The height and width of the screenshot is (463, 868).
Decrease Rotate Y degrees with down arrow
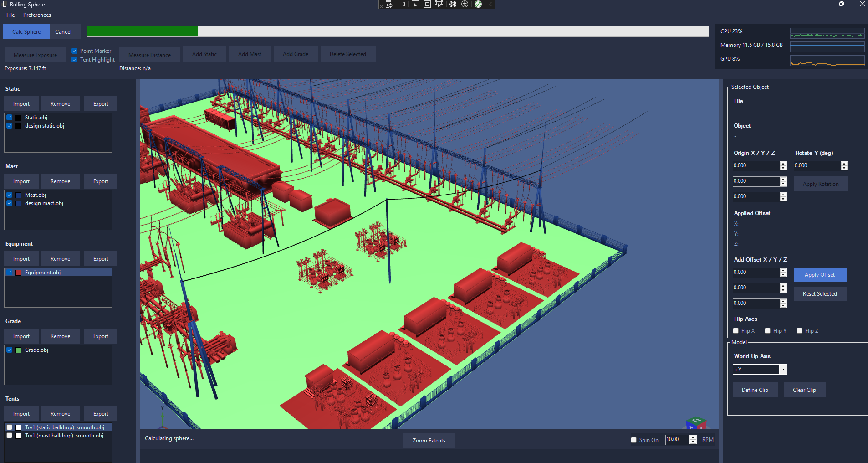(x=844, y=168)
